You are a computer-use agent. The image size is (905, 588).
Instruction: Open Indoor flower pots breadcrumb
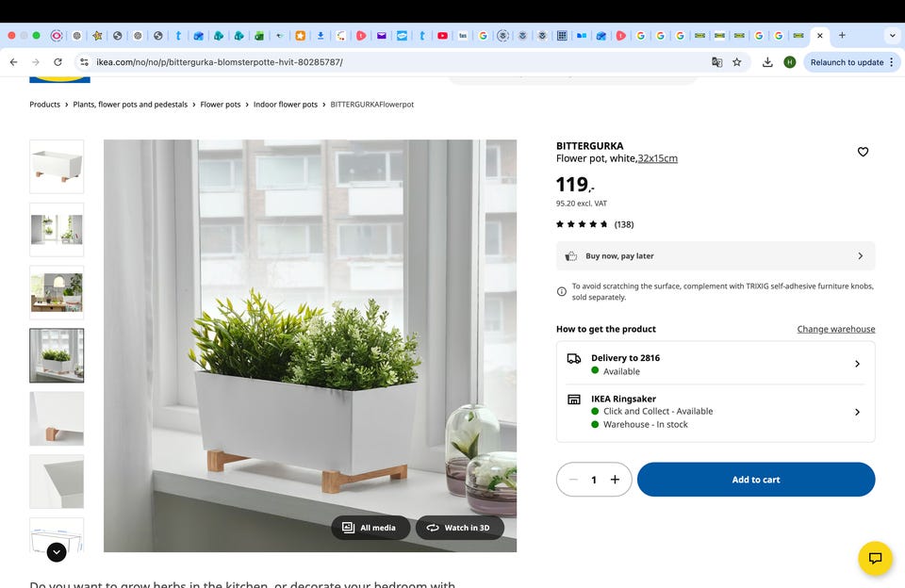[285, 105]
